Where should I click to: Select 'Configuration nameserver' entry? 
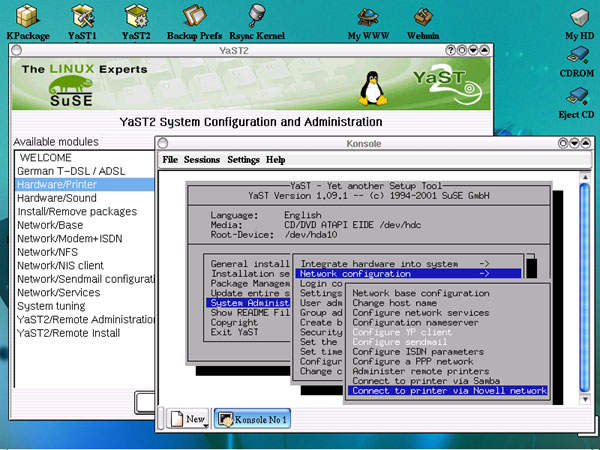(448, 323)
